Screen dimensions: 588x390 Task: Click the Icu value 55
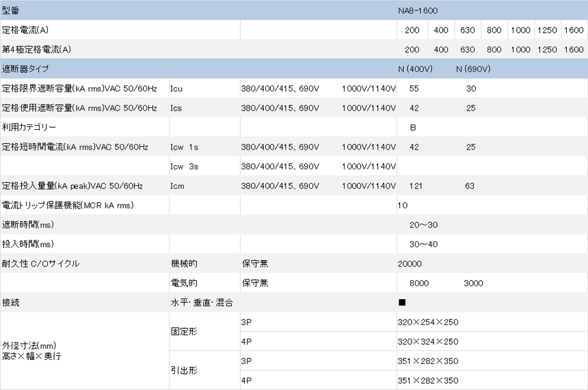pyautogui.click(x=414, y=89)
